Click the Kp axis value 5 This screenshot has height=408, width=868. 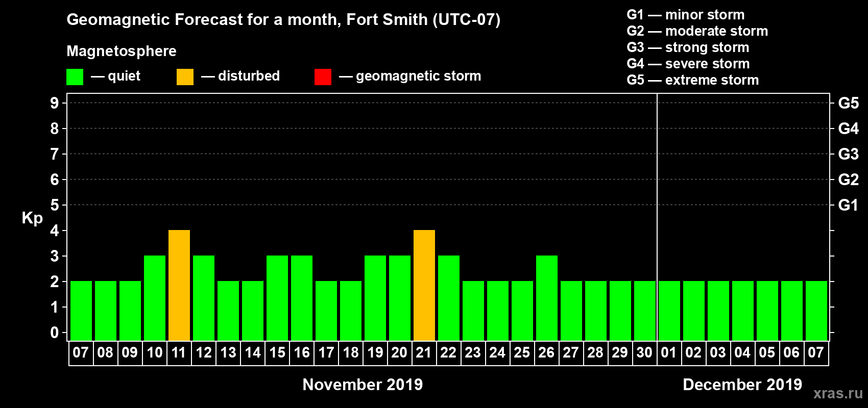click(x=55, y=205)
